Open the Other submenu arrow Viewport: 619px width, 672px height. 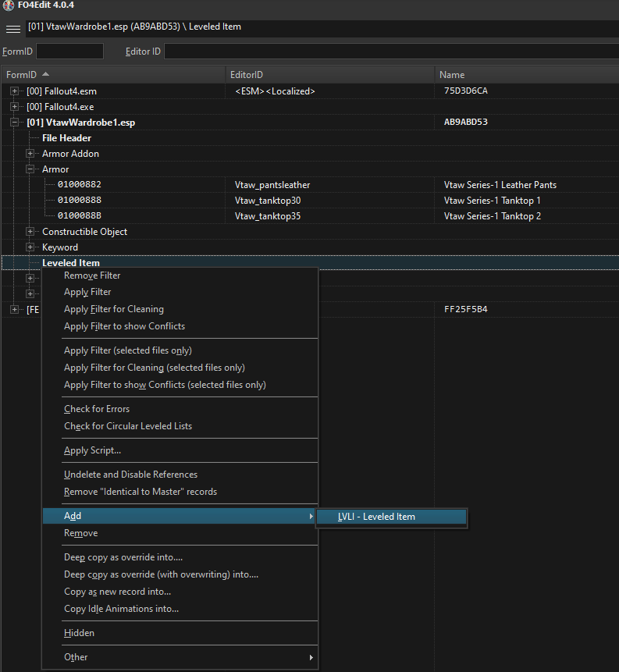[311, 657]
